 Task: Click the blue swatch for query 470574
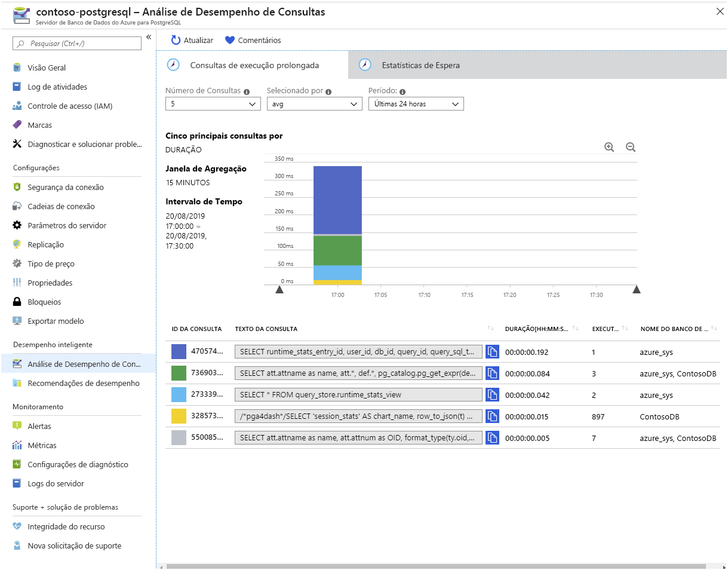click(x=179, y=352)
